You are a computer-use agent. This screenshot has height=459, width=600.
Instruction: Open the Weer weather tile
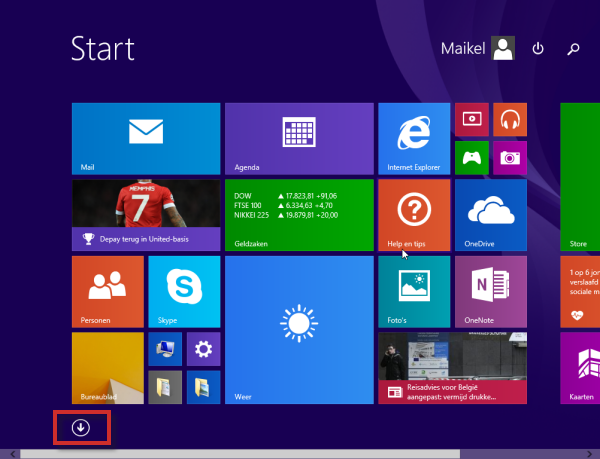point(299,330)
